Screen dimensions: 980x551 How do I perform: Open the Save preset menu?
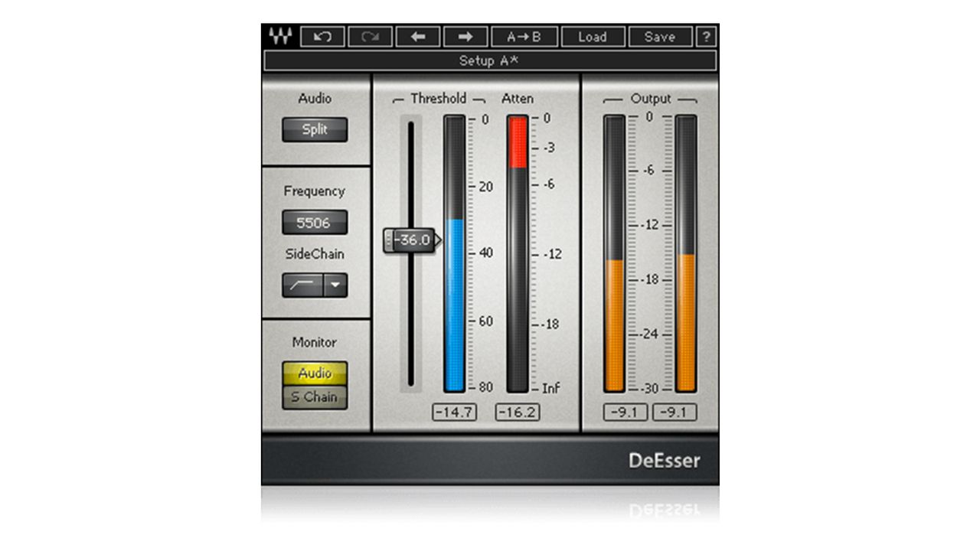click(659, 36)
